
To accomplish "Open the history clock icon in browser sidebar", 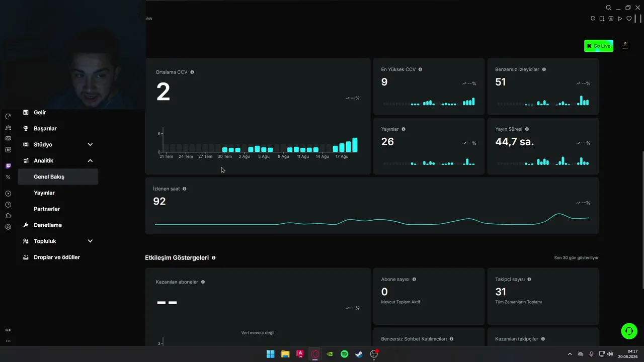I will (x=8, y=205).
